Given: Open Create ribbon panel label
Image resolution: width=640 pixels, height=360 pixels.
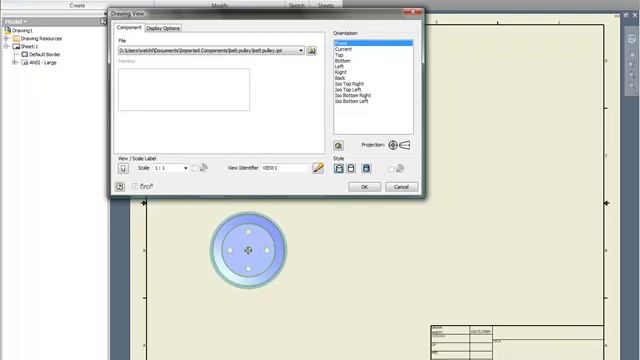Looking at the screenshot, I should coord(77,6).
